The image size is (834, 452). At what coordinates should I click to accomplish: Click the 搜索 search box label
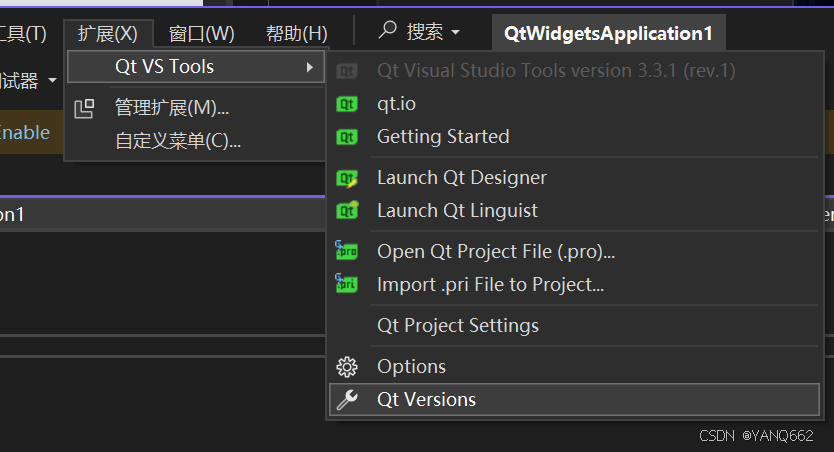(x=424, y=32)
